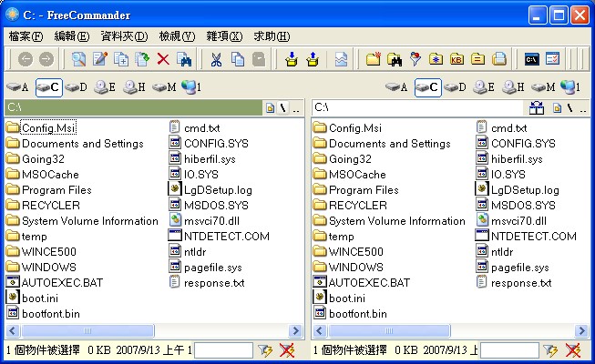The image size is (595, 364).
Task: Select boot.ini in the left panel
Action: tap(32, 298)
